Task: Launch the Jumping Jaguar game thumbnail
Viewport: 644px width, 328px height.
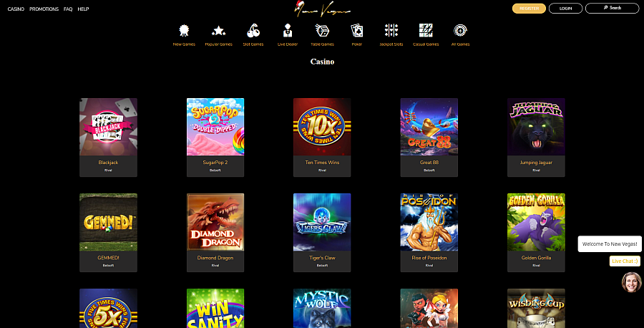Action: pyautogui.click(x=536, y=127)
